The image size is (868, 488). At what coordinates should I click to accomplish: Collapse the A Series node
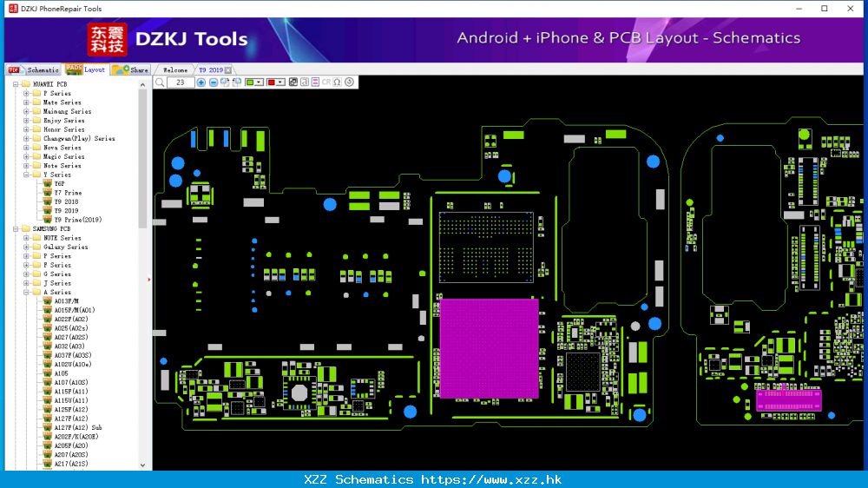(26, 292)
